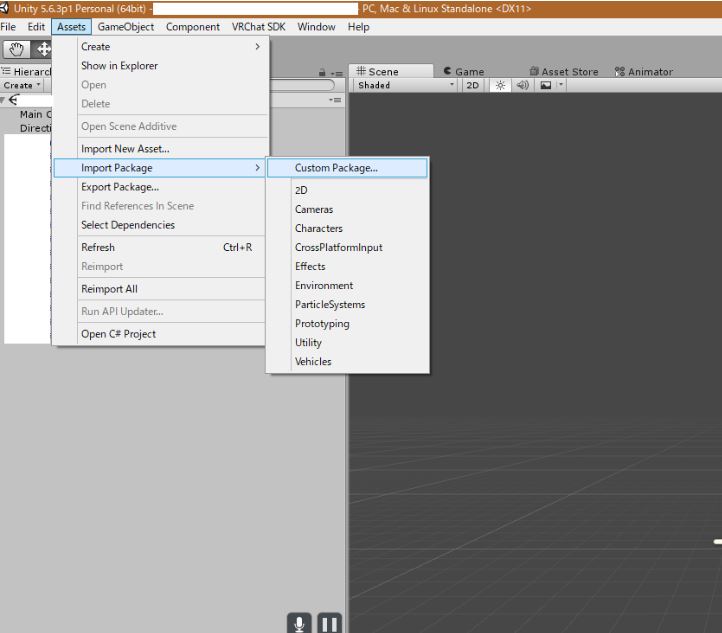722x633 pixels.
Task: Click Import Package menu entry
Action: click(x=159, y=168)
